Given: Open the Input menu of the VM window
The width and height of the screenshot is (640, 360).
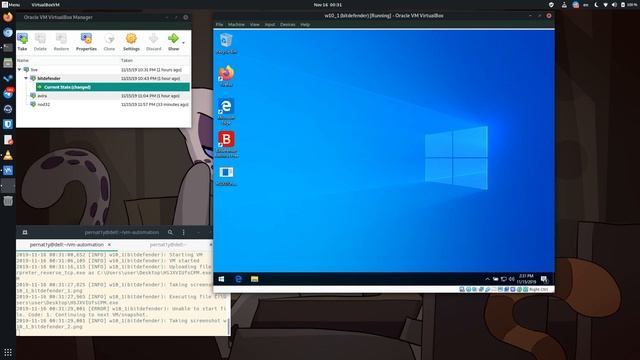Looking at the screenshot, I should pos(269,24).
